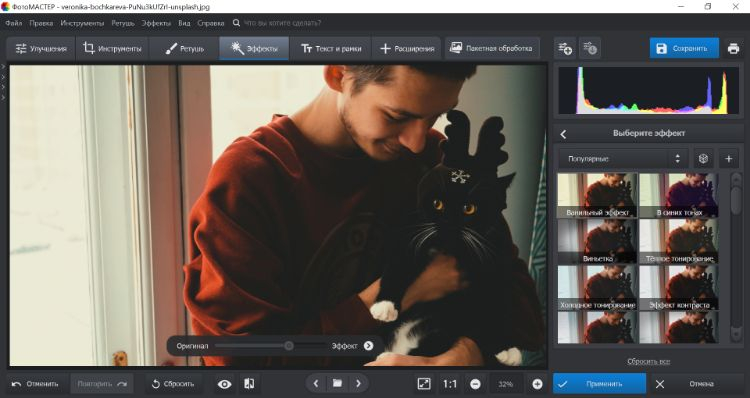Select the Тёплое тонирование effect thumbnail

[x=679, y=242]
